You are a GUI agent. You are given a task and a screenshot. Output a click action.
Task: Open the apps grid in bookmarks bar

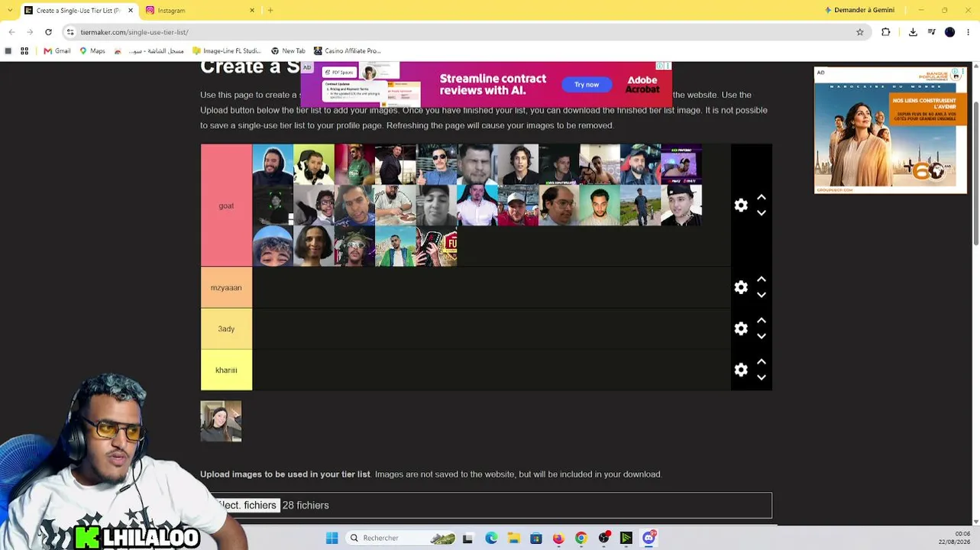24,51
